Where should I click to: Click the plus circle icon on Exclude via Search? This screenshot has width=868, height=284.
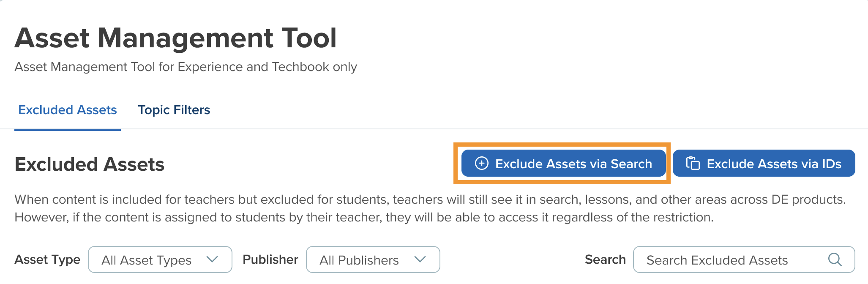click(481, 163)
